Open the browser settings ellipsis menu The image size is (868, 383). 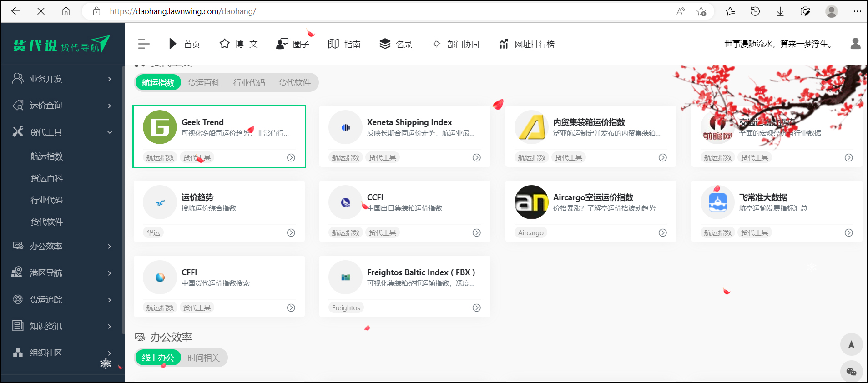click(858, 11)
